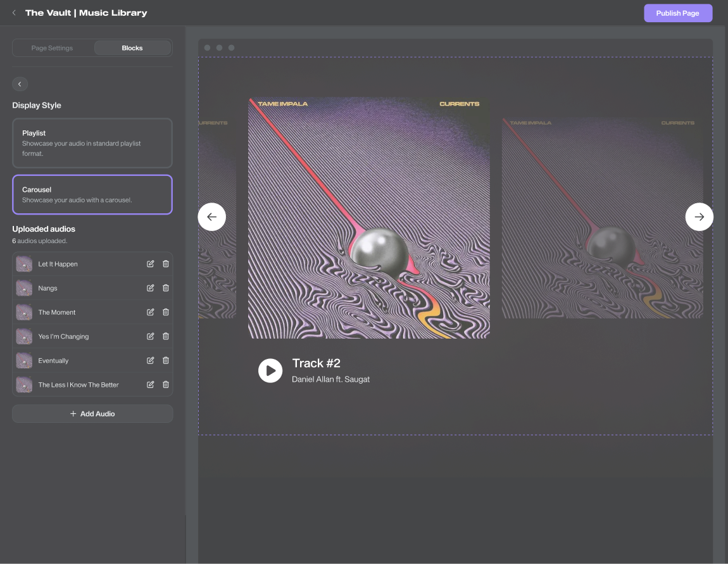The height and width of the screenshot is (564, 728).
Task: Delete The Moment audio
Action: (166, 312)
